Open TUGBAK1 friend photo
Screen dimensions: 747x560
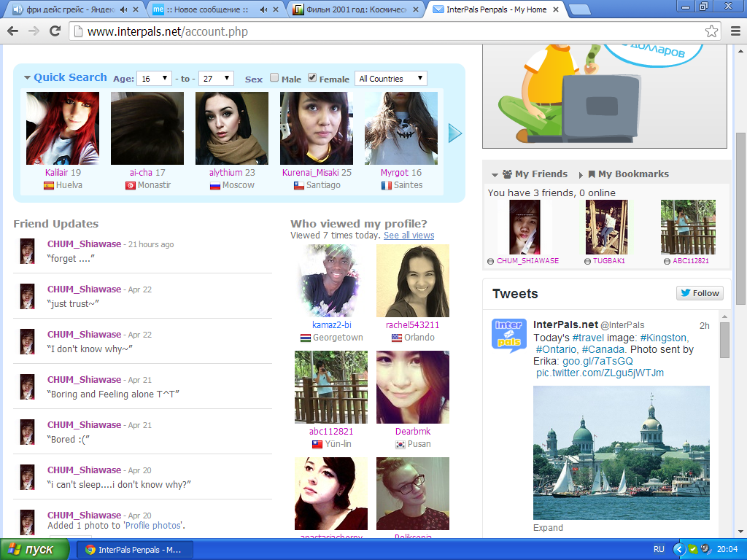(x=606, y=227)
